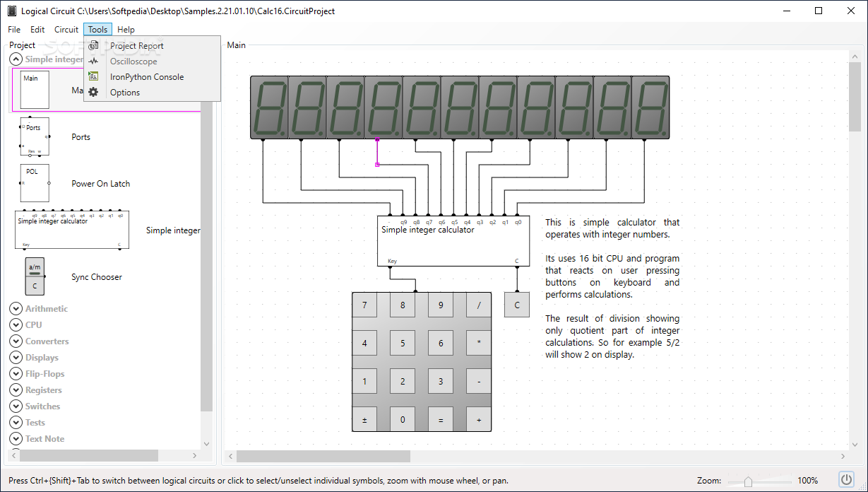Viewport: 868px width, 492px height.
Task: Click keypad button 5
Action: pos(403,344)
